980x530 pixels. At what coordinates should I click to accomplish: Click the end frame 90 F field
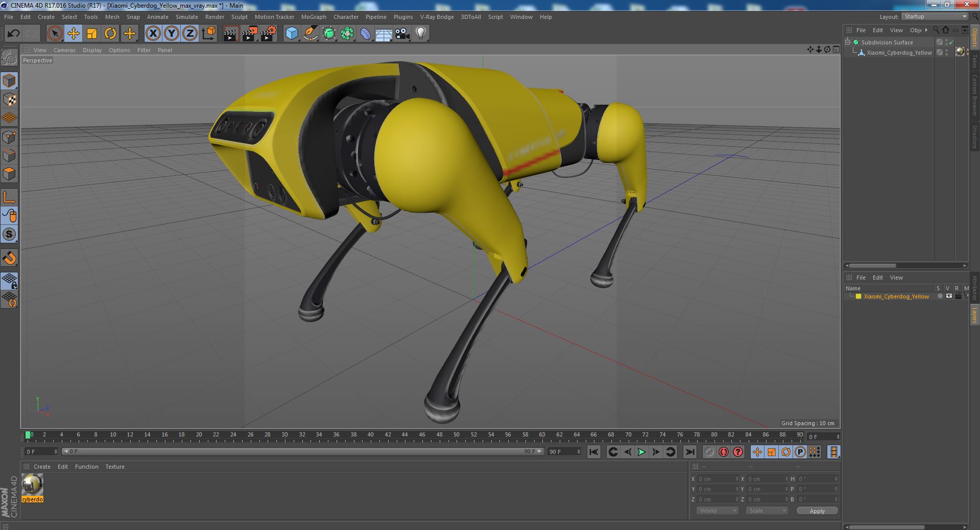pyautogui.click(x=564, y=452)
